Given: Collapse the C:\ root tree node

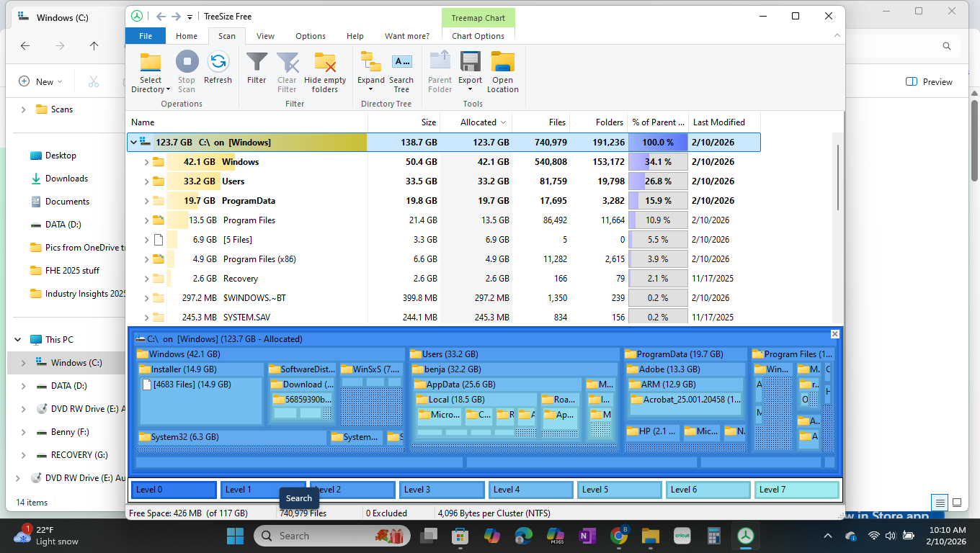Looking at the screenshot, I should pyautogui.click(x=134, y=143).
